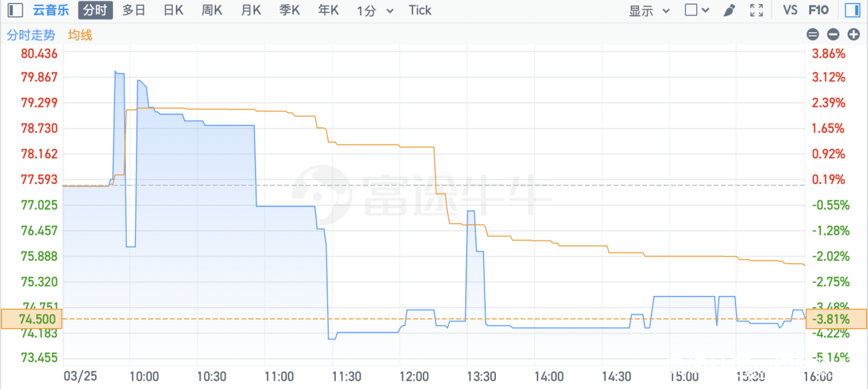Zoom in chart with plus icon
868x389 pixels.
pos(854,34)
